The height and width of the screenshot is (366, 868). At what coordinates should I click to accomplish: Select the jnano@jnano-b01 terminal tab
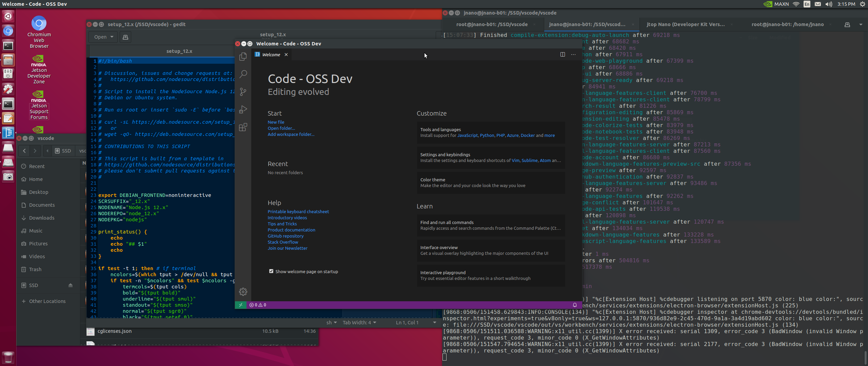587,24
